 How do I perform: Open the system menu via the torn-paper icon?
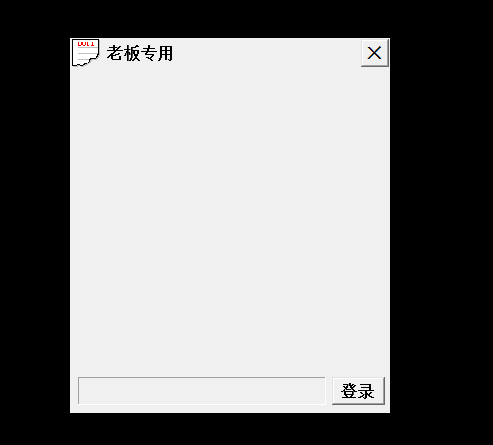pyautogui.click(x=86, y=53)
